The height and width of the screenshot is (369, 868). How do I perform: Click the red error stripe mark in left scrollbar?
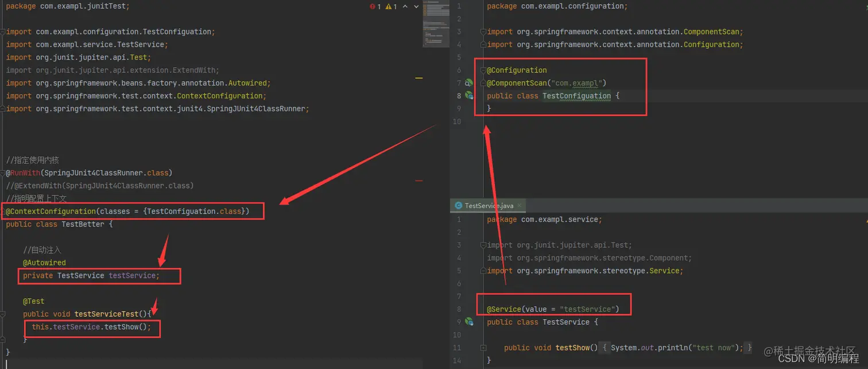(x=418, y=180)
